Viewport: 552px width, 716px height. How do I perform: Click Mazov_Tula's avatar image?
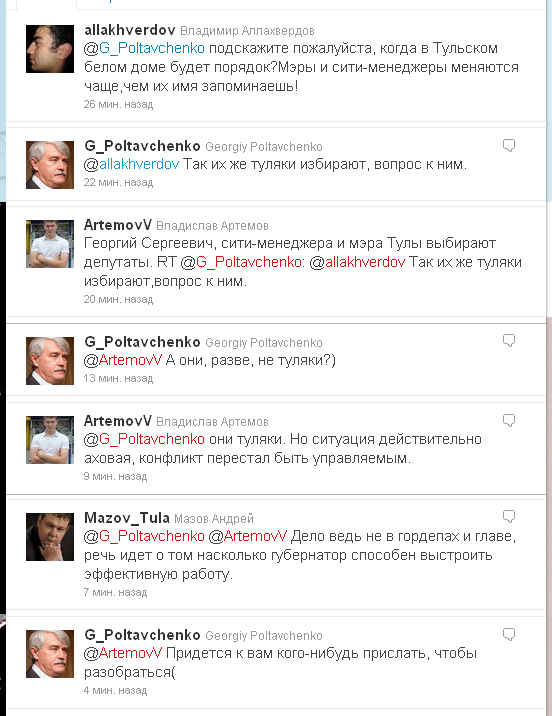click(50, 537)
